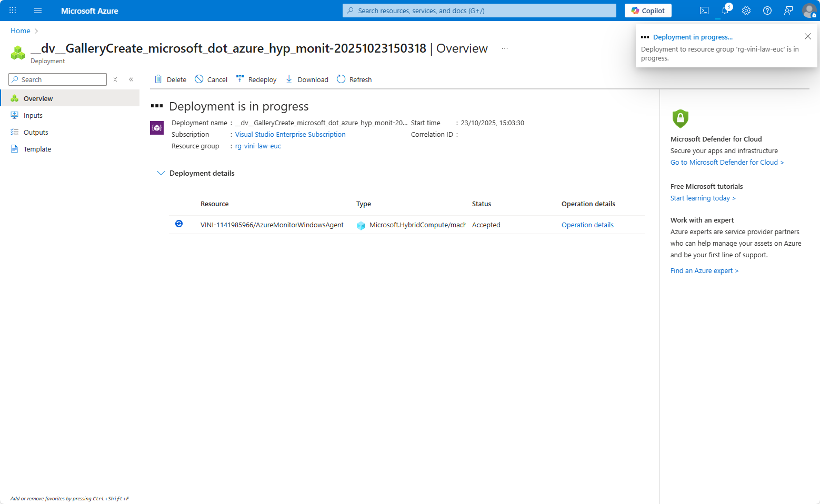Open portal settings gear
This screenshot has height=504, width=820.
746,11
